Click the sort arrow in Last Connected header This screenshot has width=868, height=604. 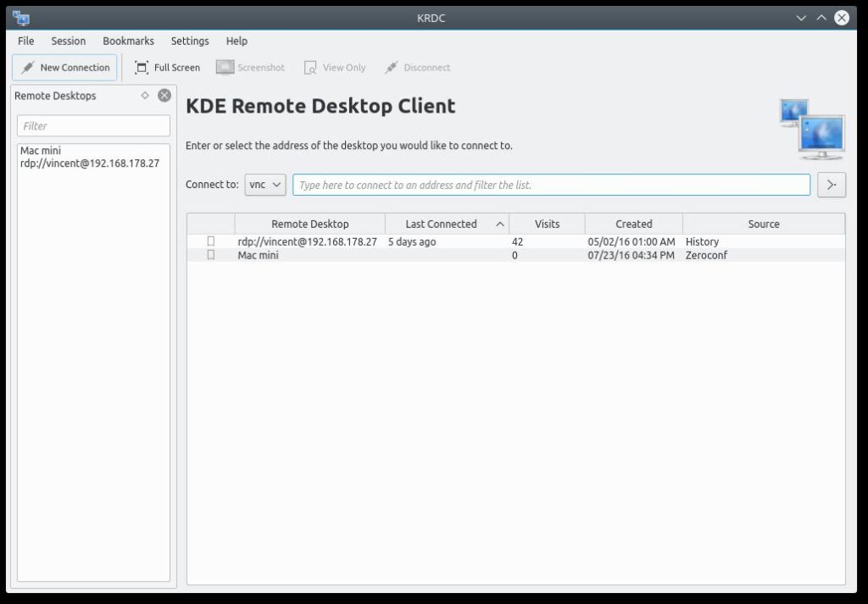point(500,224)
